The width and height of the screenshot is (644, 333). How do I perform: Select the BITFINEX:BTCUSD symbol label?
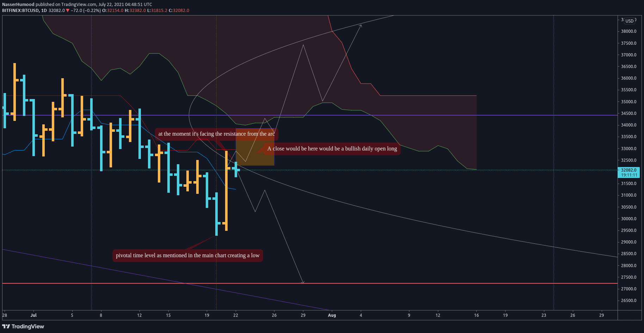pyautogui.click(x=21, y=11)
